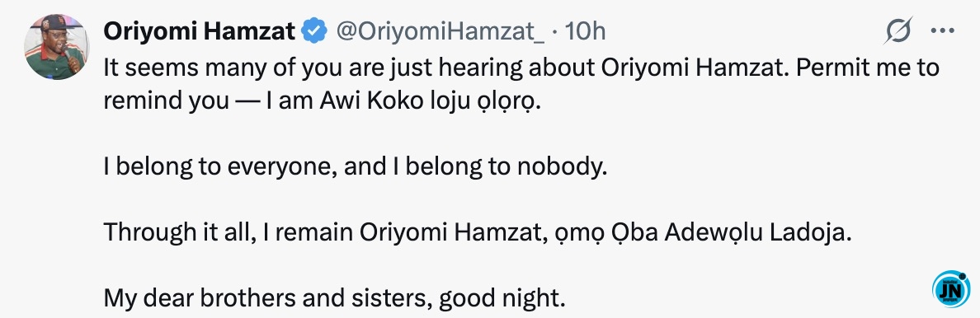
Task: Click the text 'Through it all'
Action: (x=179, y=233)
